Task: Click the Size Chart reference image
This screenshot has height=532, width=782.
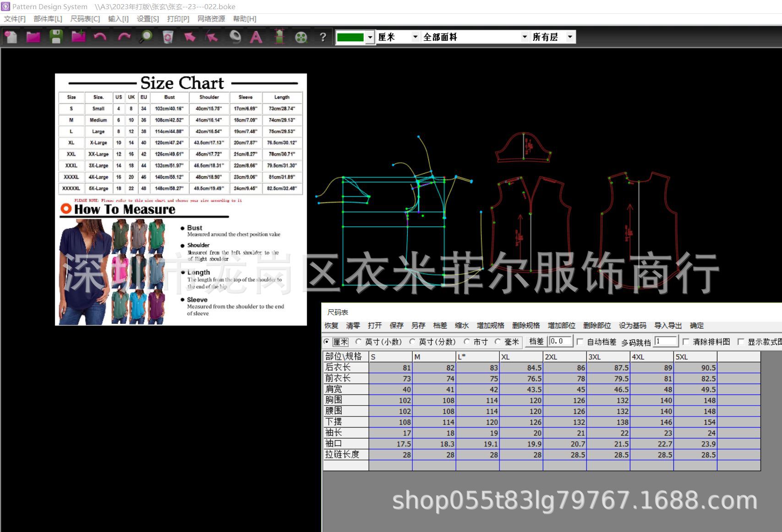Action: coord(181,199)
